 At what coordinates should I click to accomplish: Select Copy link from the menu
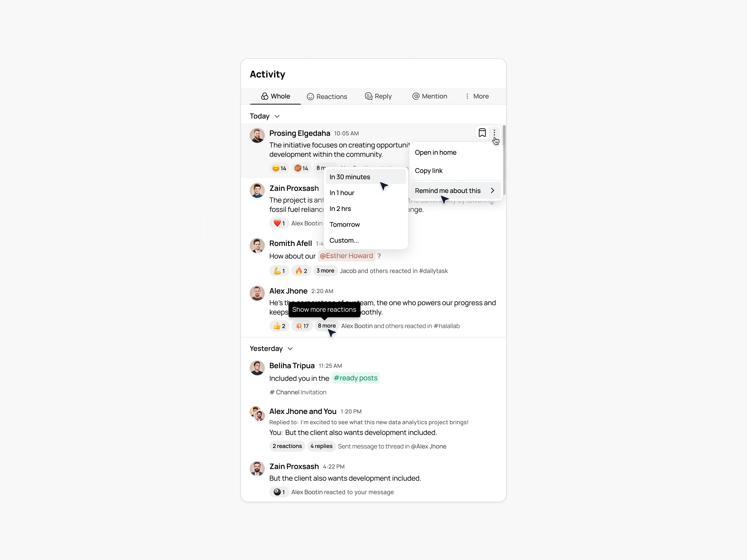point(456,171)
